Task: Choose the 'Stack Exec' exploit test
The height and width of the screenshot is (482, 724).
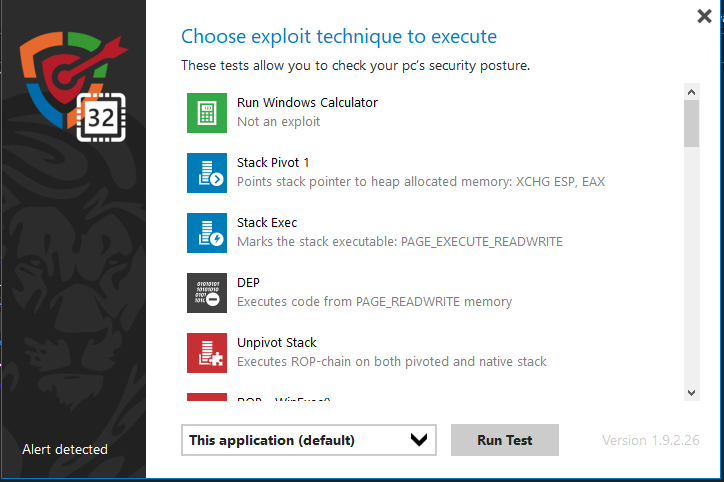Action: tap(267, 222)
